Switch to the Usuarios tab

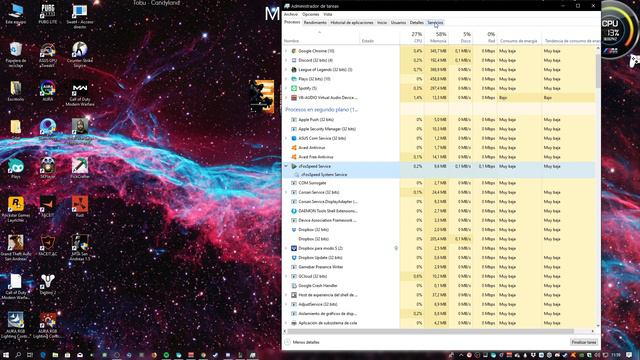tap(398, 22)
